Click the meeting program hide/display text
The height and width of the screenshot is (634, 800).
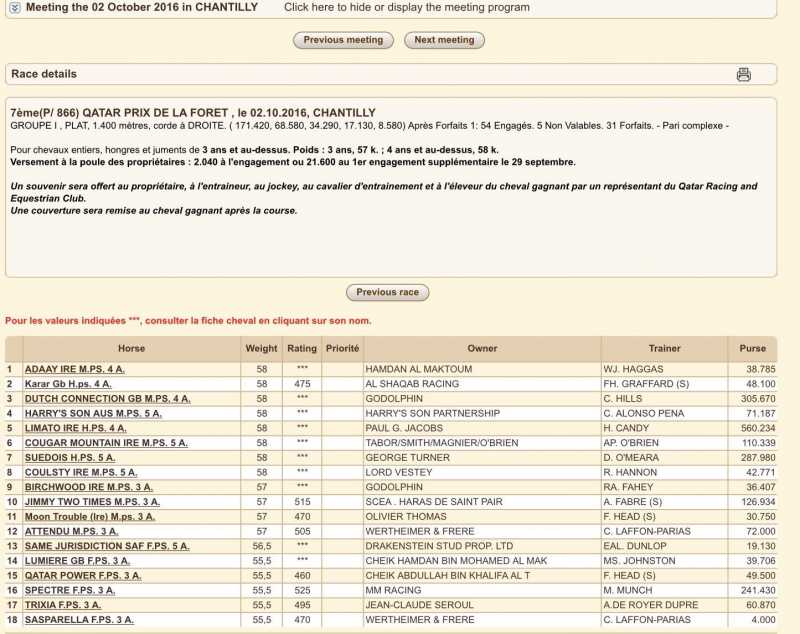click(406, 8)
